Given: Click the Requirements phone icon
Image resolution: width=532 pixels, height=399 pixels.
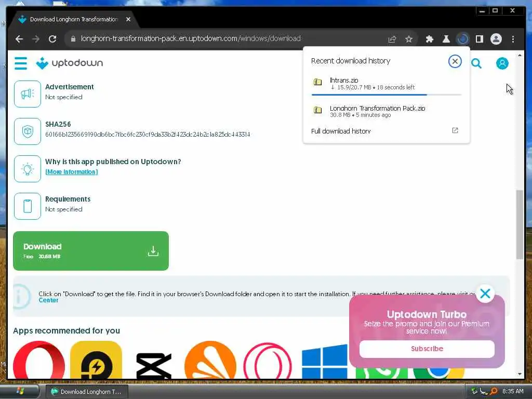Looking at the screenshot, I should tap(28, 206).
